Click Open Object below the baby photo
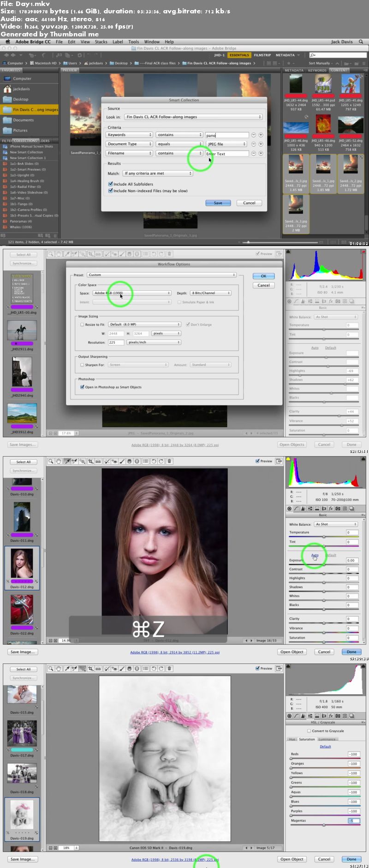 (x=292, y=859)
